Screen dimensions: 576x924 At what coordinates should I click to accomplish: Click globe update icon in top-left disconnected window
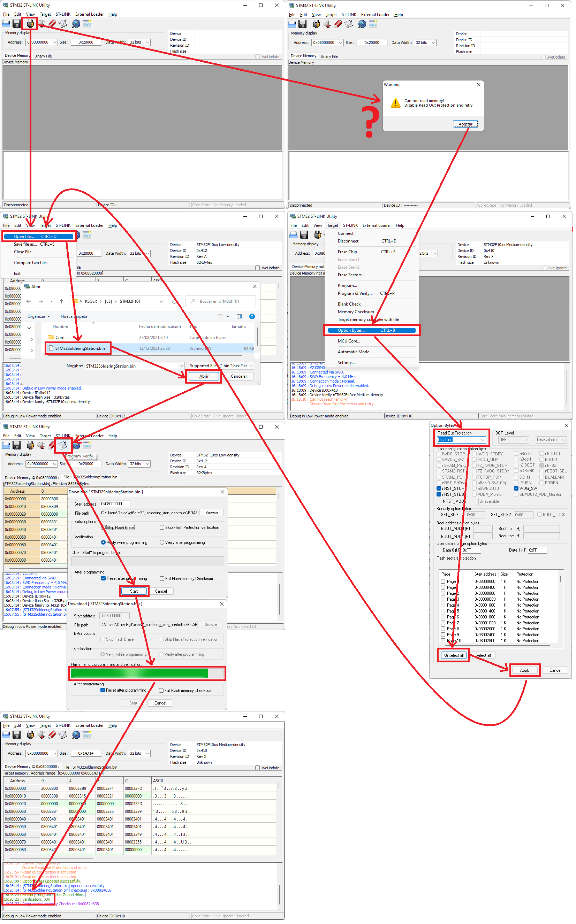(76, 24)
